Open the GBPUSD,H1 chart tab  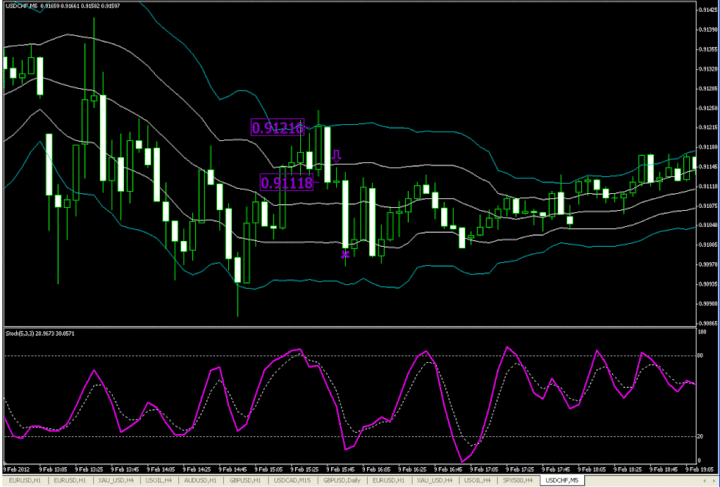(x=245, y=480)
